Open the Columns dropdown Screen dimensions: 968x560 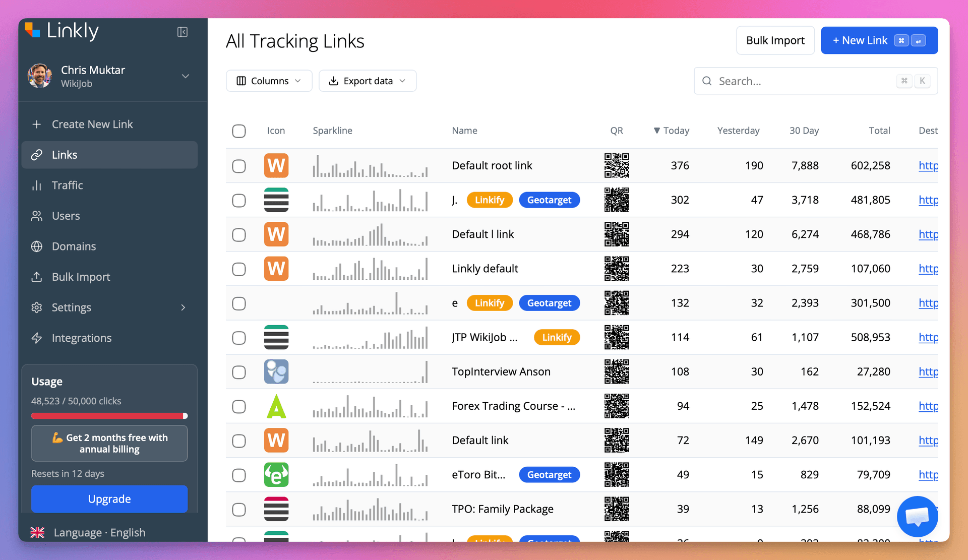click(x=269, y=81)
